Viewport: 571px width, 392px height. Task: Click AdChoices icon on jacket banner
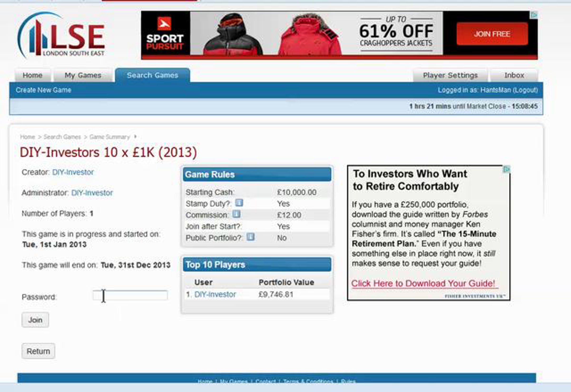(534, 15)
